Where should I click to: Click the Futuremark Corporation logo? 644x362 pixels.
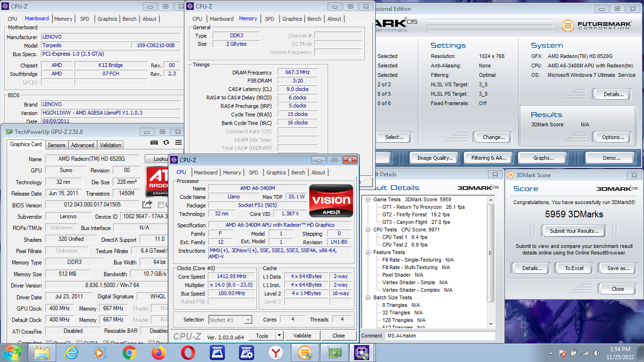(x=596, y=25)
